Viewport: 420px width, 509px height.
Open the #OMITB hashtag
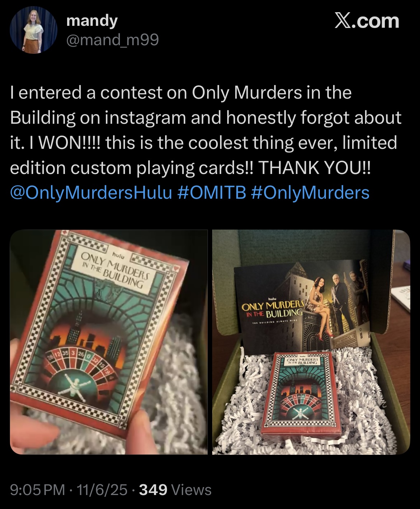click(x=212, y=193)
